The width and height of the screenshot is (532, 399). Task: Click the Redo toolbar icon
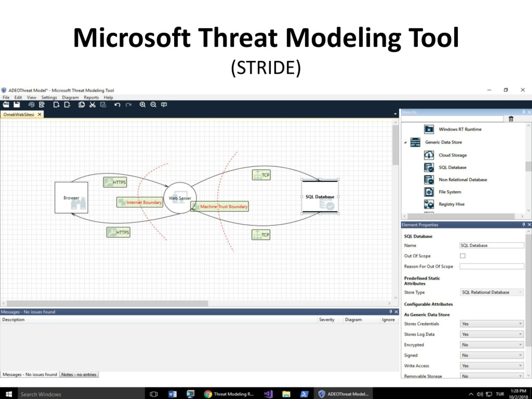[x=128, y=105]
